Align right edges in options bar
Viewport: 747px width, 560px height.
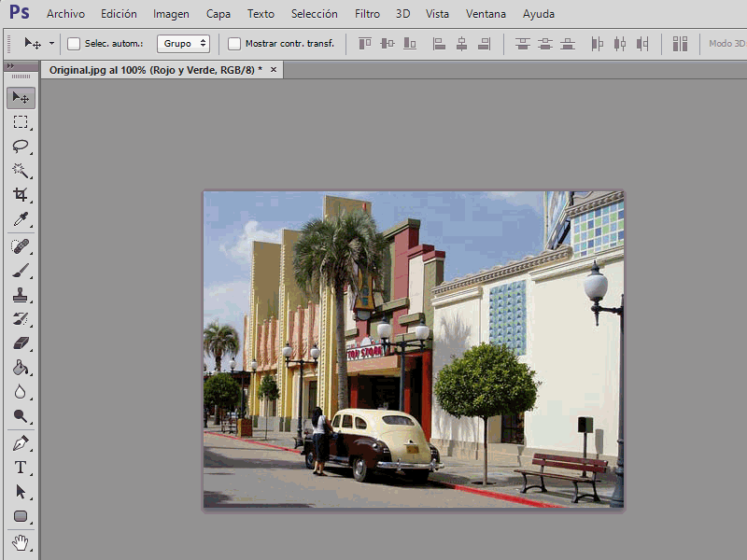pyautogui.click(x=484, y=44)
